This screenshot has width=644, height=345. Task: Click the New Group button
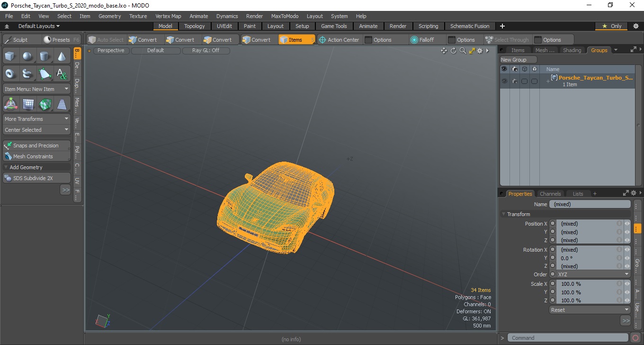click(519, 60)
